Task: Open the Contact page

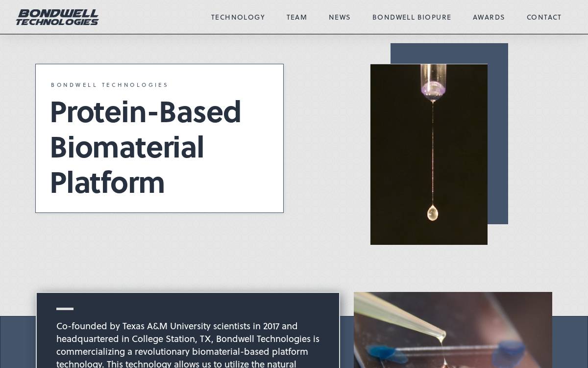Action: (x=544, y=17)
